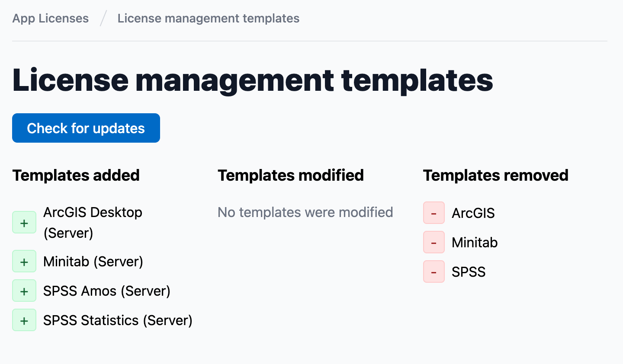Viewport: 623px width, 364px height.
Task: Click the No templates were modified message
Action: tap(305, 212)
